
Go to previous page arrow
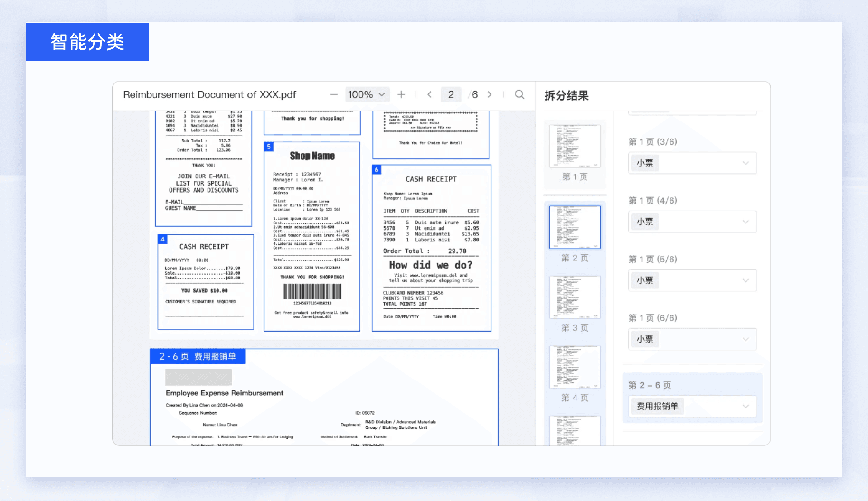[429, 95]
